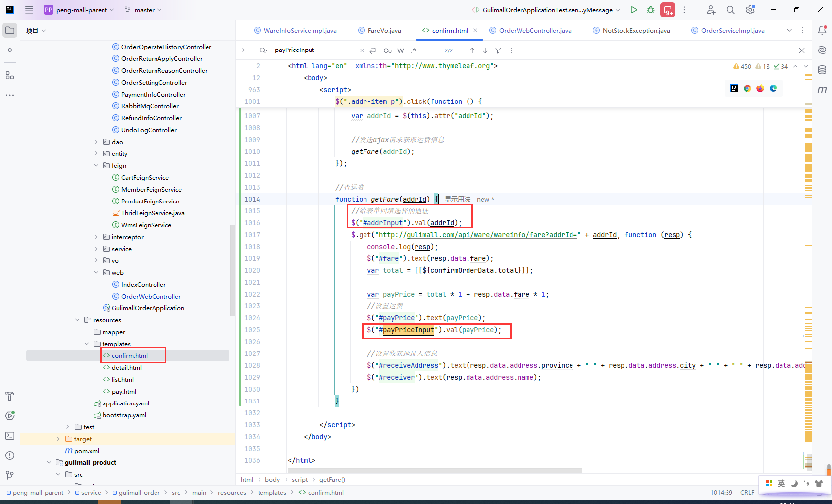Open search filter options
Screen dimensions: 832x504
(498, 50)
